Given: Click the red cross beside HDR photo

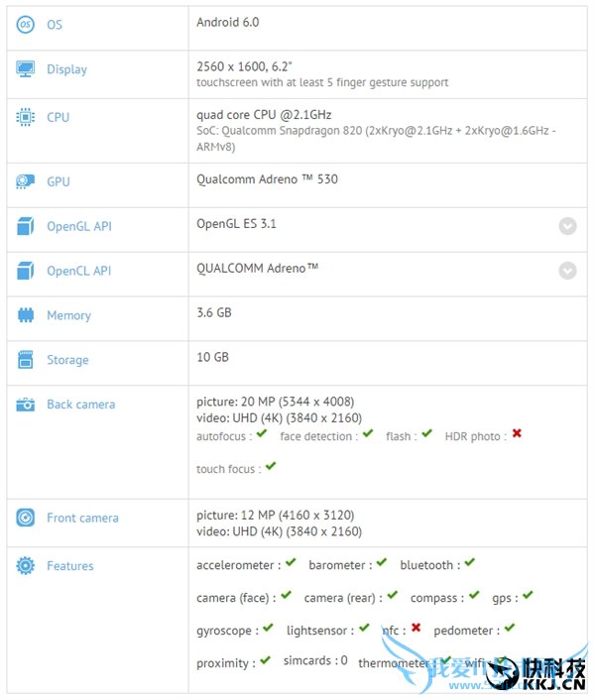Looking at the screenshot, I should [517, 434].
